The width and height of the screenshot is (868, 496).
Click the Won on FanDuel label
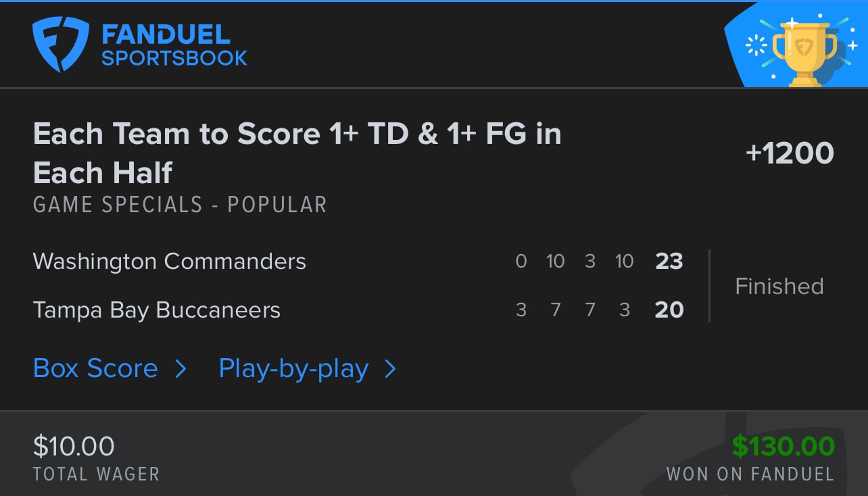click(x=750, y=474)
